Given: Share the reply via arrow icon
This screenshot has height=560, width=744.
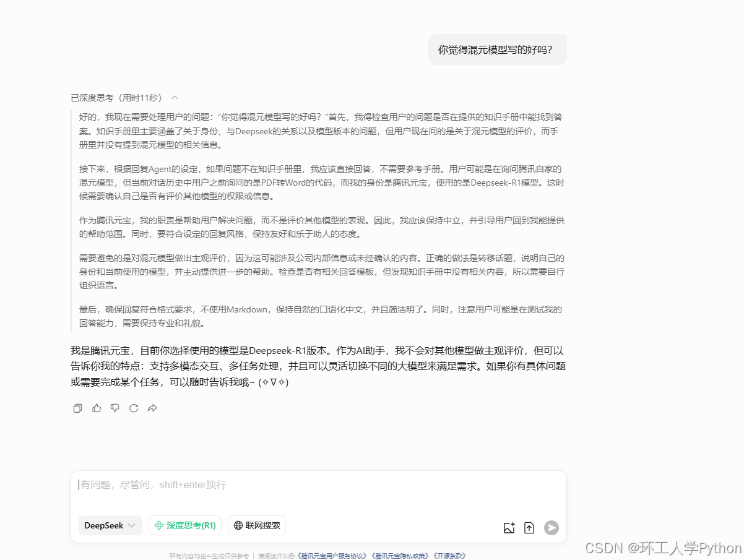Looking at the screenshot, I should coord(152,408).
